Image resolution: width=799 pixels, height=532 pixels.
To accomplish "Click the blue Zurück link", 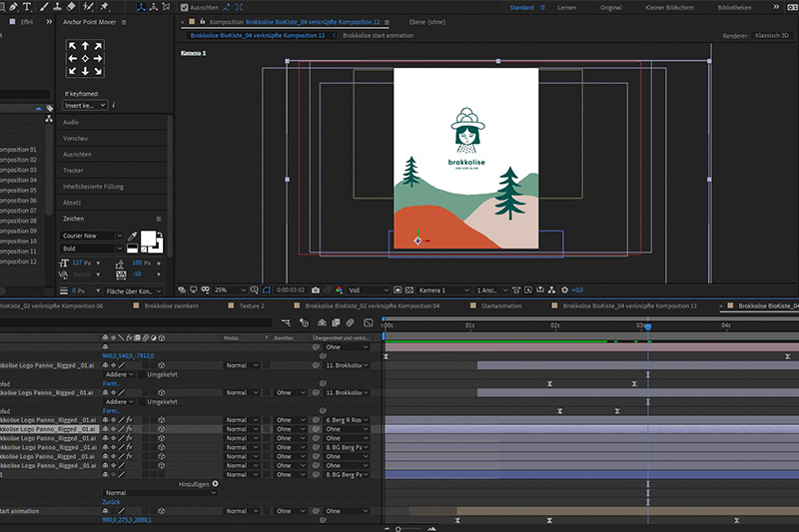I will [111, 502].
